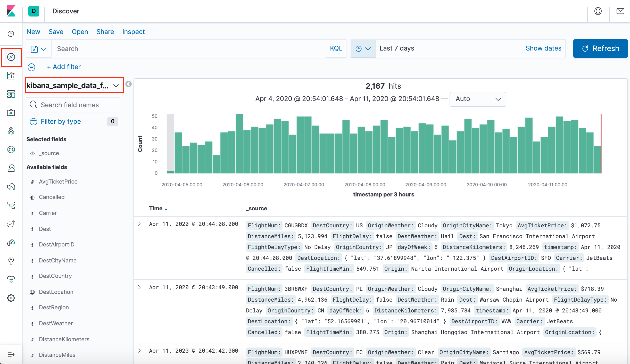Open Stack Monitoring heartbeat icon
This screenshot has height=364, width=630.
(x=11, y=279)
